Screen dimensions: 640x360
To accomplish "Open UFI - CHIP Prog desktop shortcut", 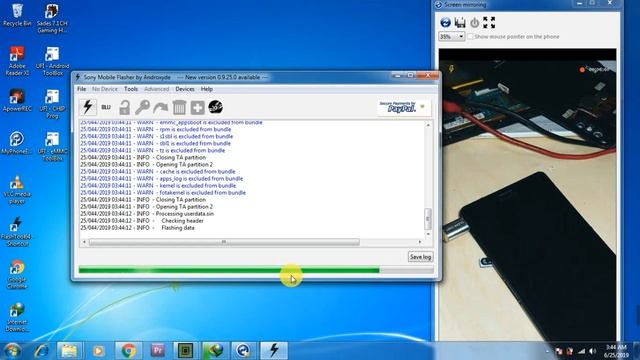I will pos(52,104).
